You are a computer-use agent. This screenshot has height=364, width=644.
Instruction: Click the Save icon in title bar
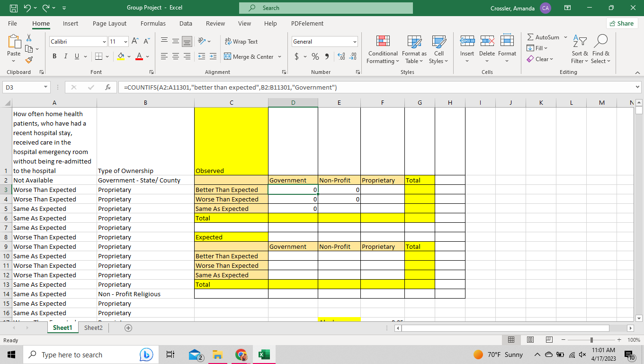(x=14, y=8)
